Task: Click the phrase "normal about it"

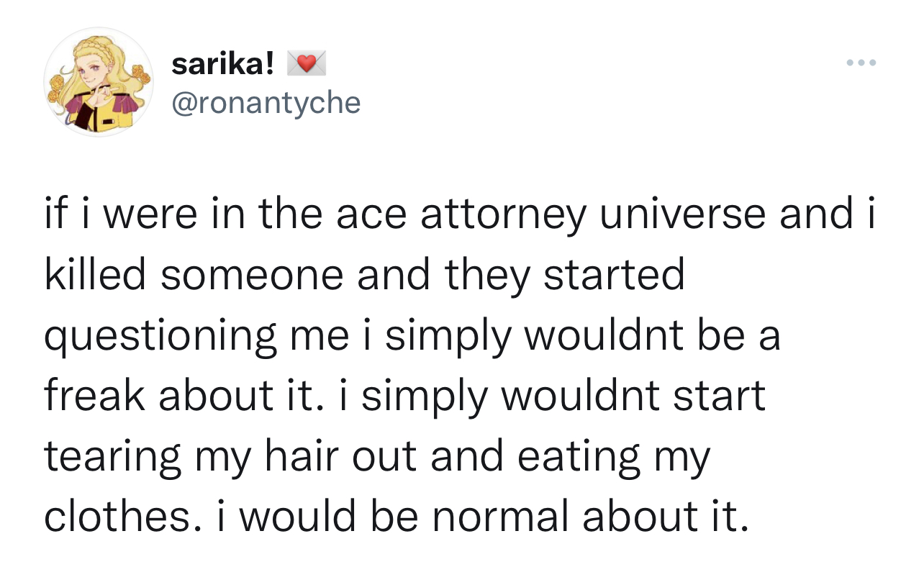Action: [x=593, y=517]
